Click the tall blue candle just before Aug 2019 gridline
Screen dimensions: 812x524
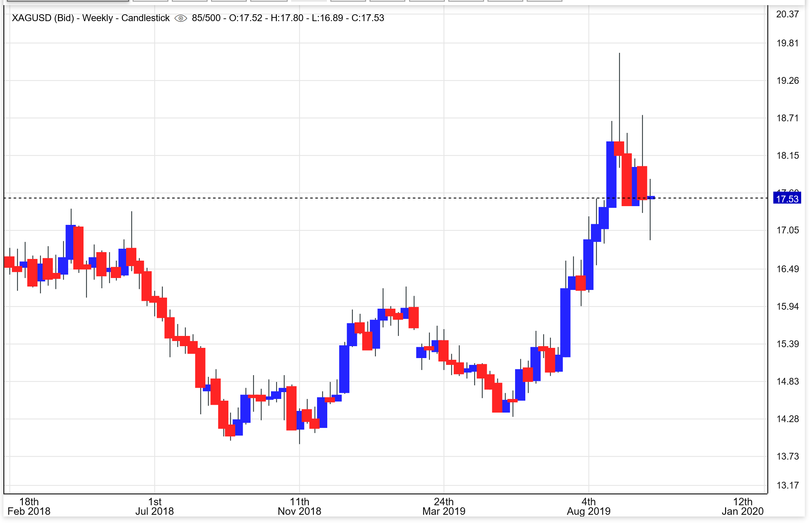565,323
